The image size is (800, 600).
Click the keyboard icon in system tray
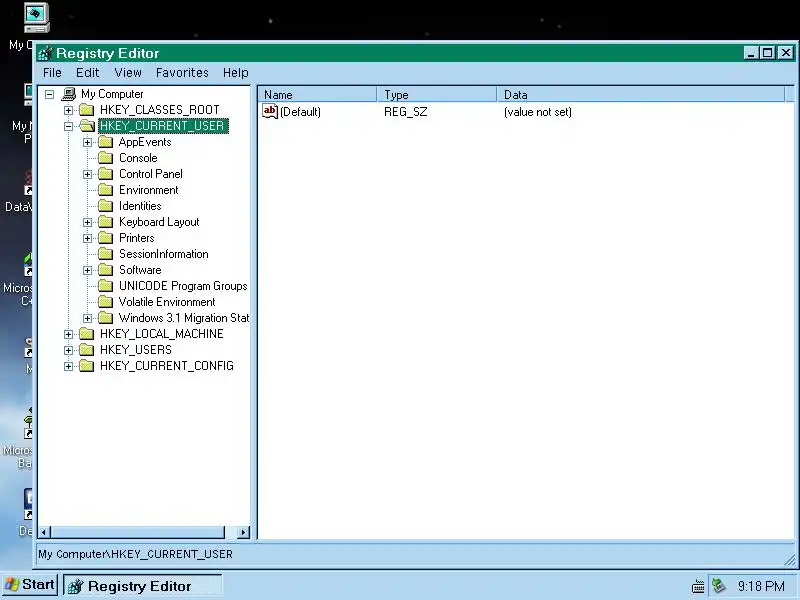point(698,586)
